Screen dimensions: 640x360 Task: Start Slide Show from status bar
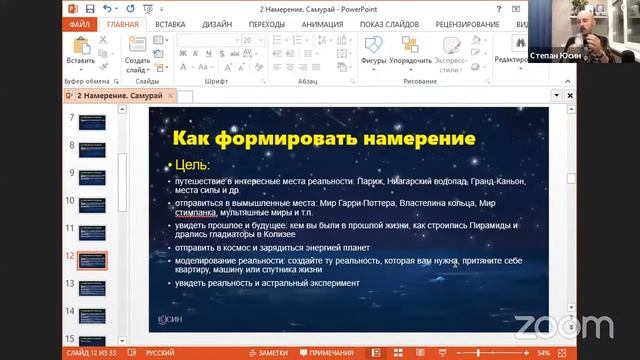(x=442, y=353)
